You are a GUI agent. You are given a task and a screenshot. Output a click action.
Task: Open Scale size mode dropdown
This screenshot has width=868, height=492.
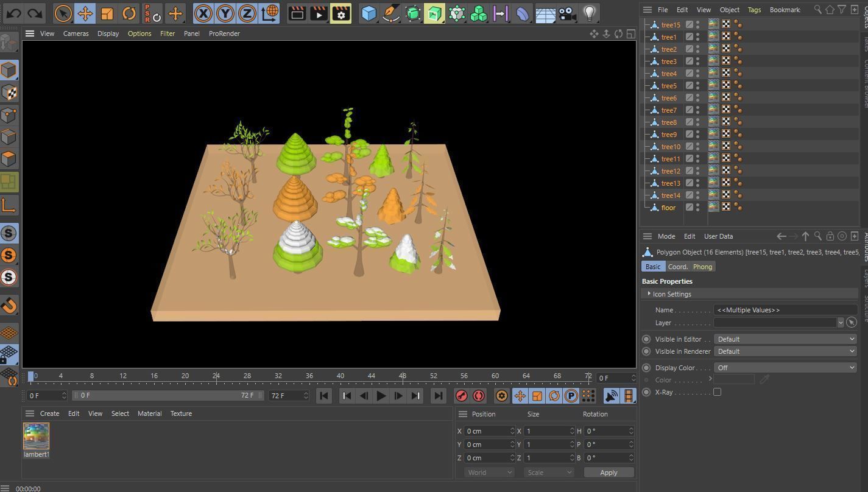(549, 473)
